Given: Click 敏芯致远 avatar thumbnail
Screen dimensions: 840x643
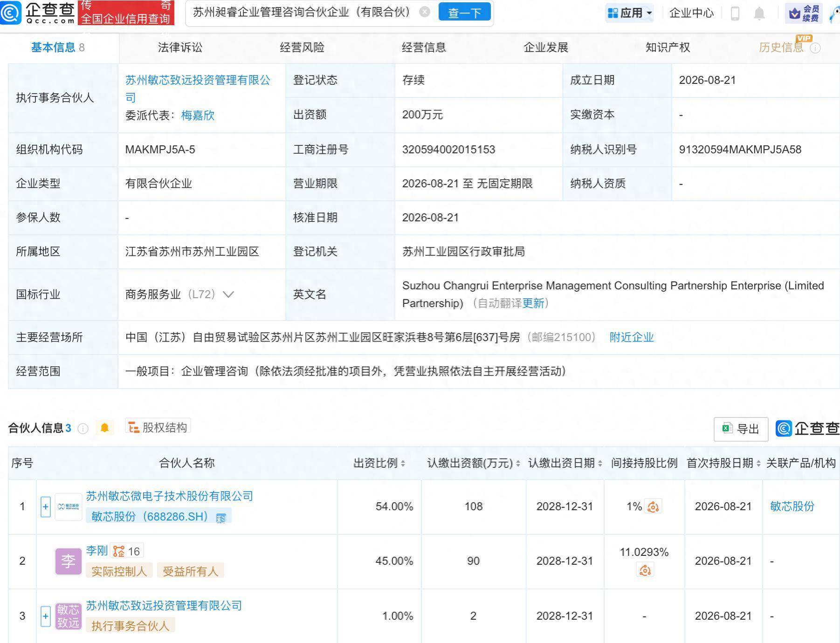Looking at the screenshot, I should pyautogui.click(x=68, y=616).
